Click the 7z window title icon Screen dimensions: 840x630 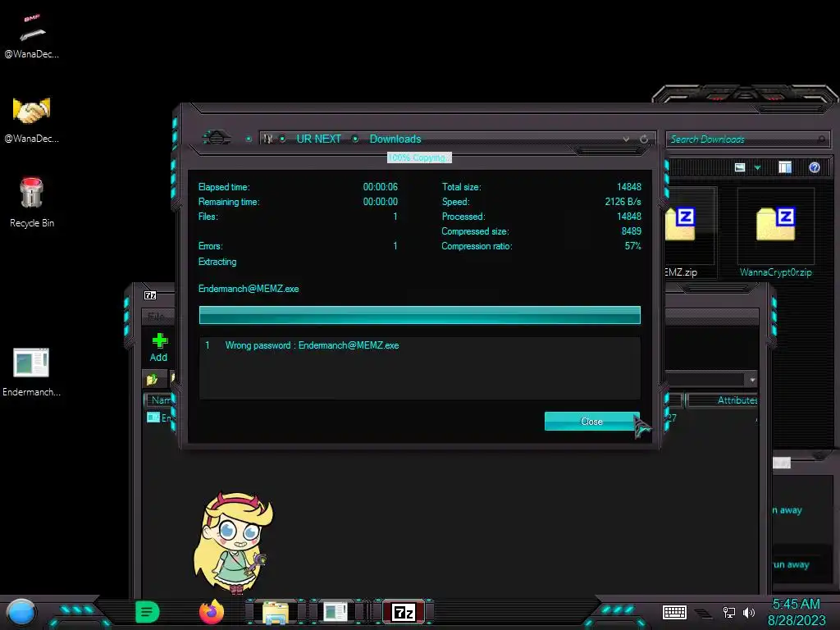[150, 295]
